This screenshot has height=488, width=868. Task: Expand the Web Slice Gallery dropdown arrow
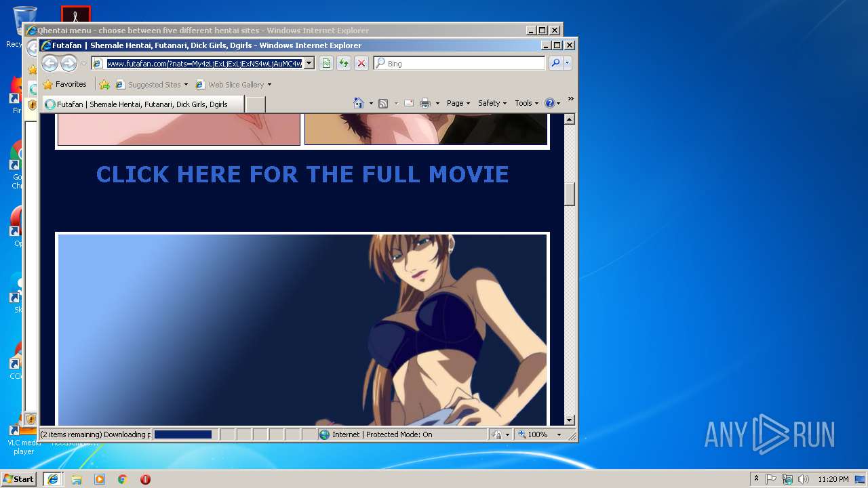269,85
